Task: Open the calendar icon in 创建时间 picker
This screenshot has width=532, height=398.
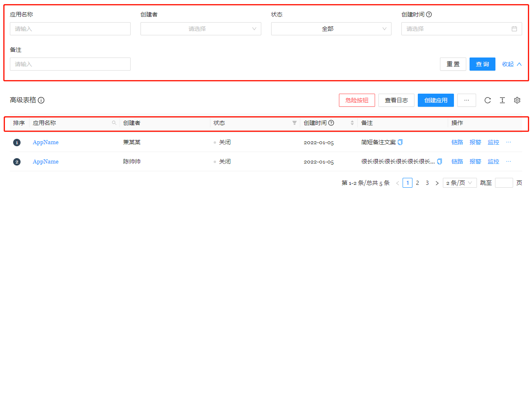Action: pyautogui.click(x=514, y=29)
